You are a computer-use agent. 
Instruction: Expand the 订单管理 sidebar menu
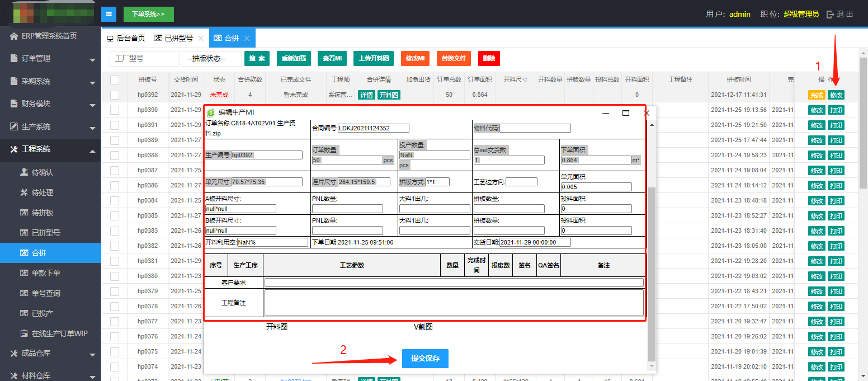[50, 59]
